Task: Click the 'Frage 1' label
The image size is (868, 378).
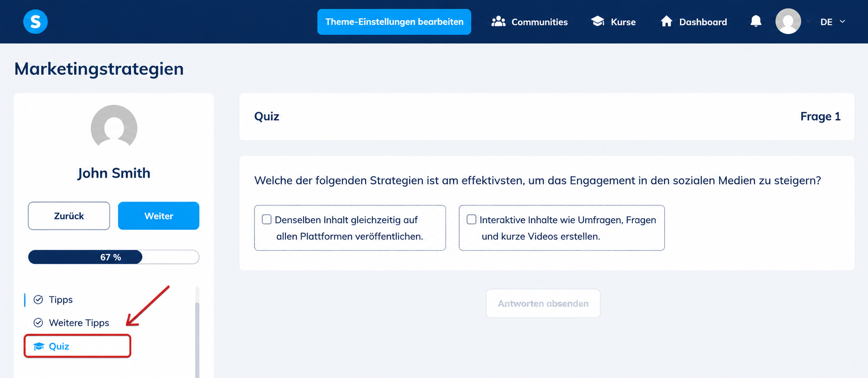Action: pyautogui.click(x=820, y=116)
